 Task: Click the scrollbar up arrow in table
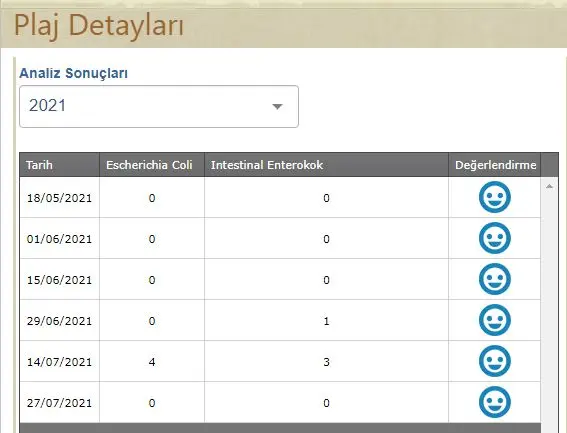point(549,186)
